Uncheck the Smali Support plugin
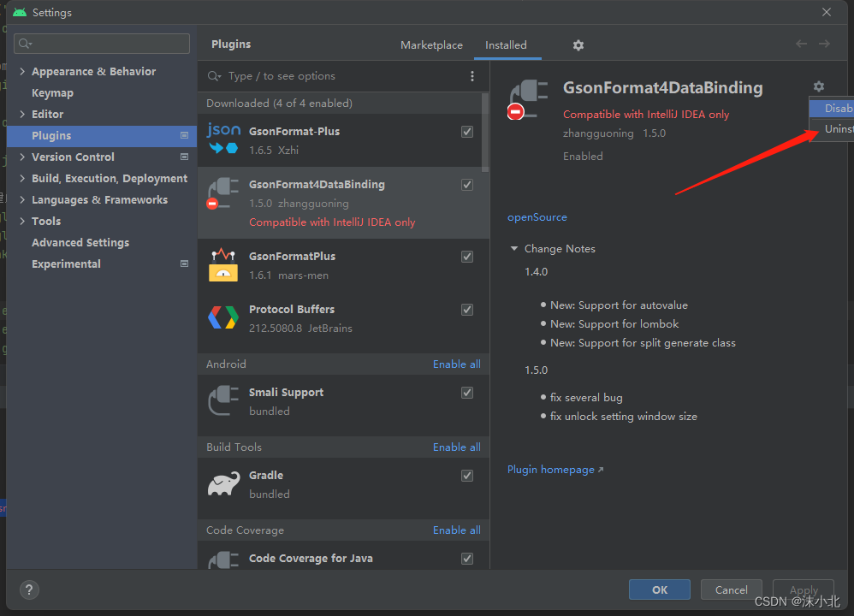This screenshot has height=616, width=854. [x=467, y=393]
